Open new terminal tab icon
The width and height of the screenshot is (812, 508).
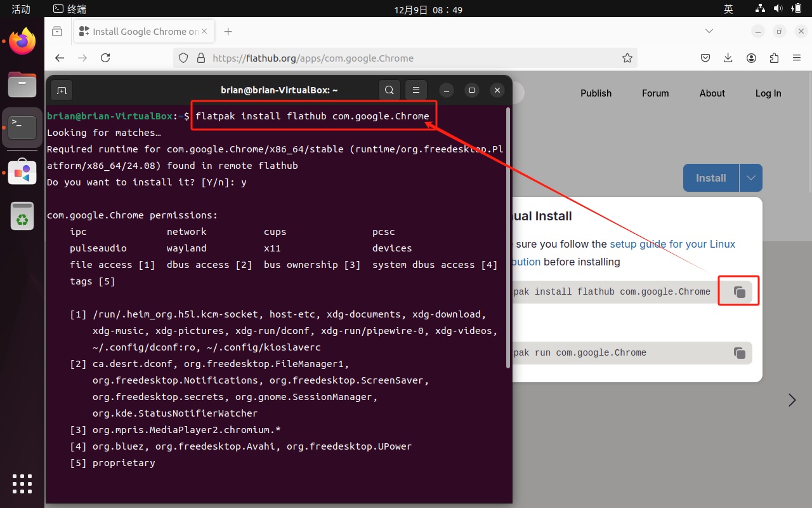(62, 90)
